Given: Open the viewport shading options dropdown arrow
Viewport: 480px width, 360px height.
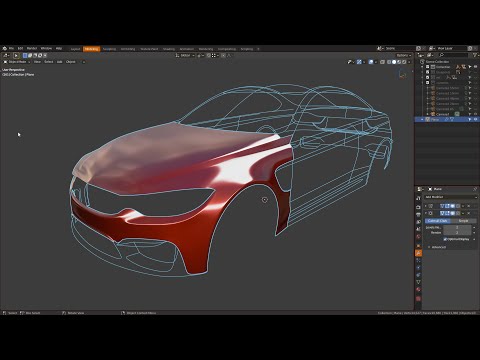Looking at the screenshot, I should pyautogui.click(x=409, y=62).
